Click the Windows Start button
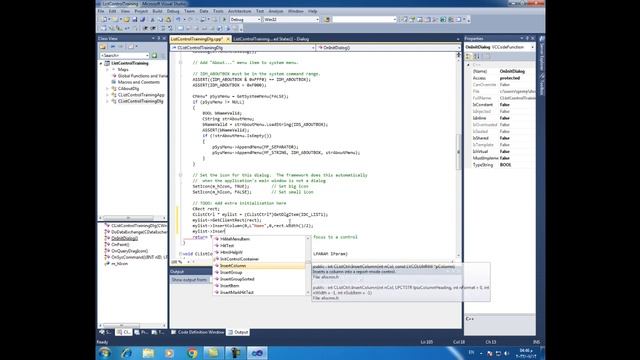This screenshot has width=640, height=360. pyautogui.click(x=105, y=353)
